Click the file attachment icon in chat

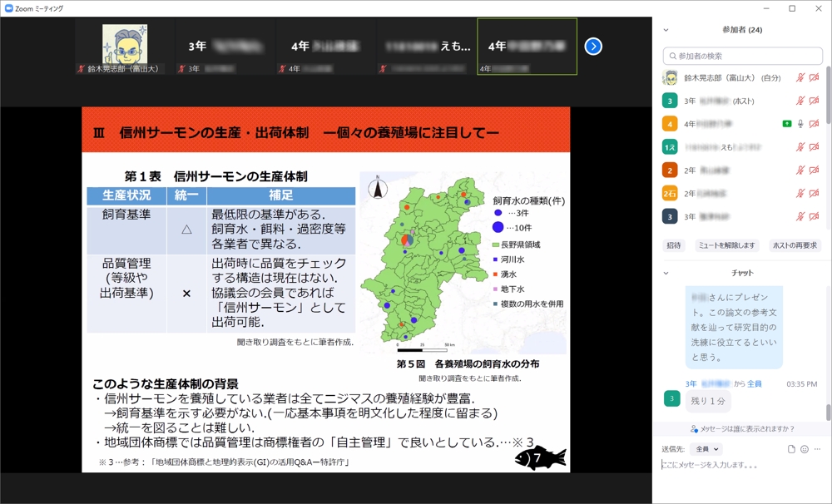click(x=791, y=449)
